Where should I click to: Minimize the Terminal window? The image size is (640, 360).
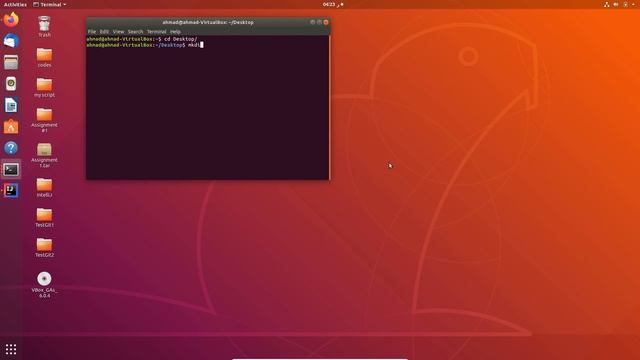pos(313,22)
